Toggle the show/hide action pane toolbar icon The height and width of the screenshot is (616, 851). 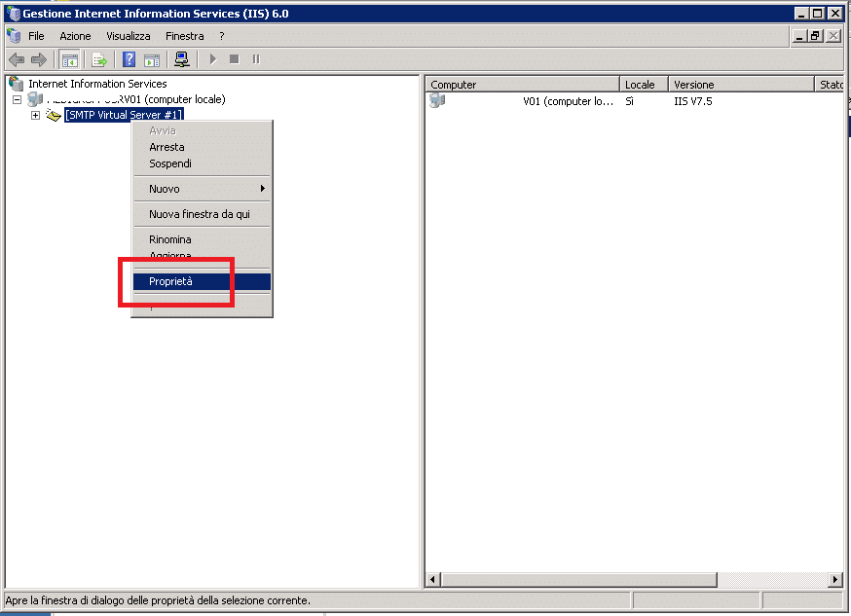(x=152, y=59)
